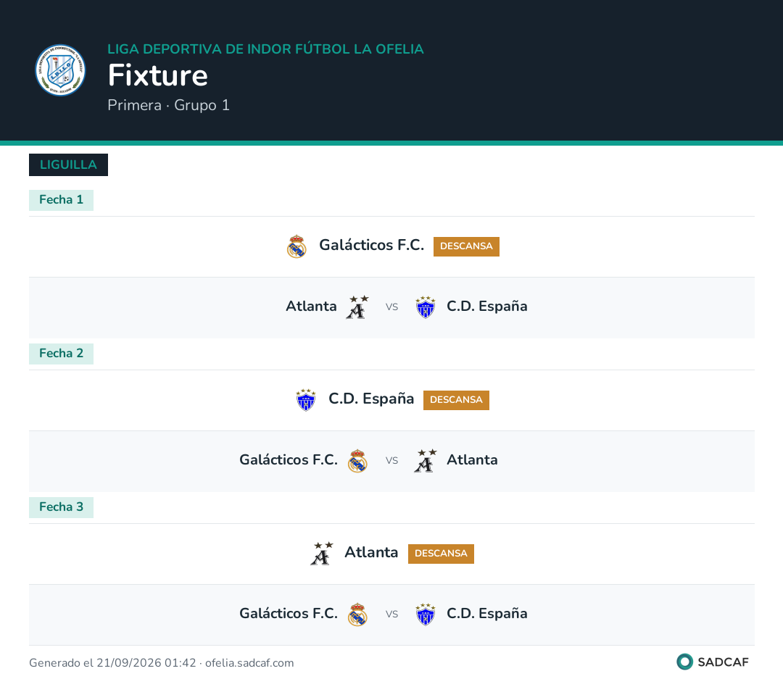
Task: Select the Fecha 1 label
Action: click(x=61, y=200)
